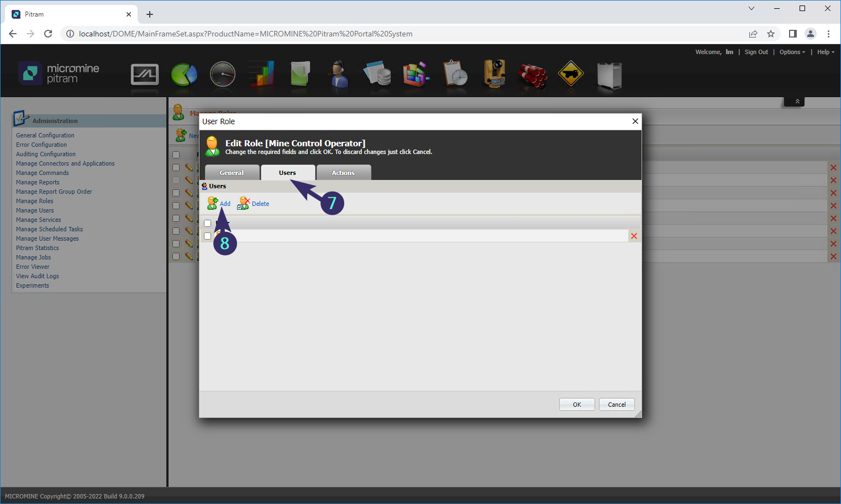Collapse the top toolbar with chevron
Viewport: 841px width, 504px height.
pos(797,102)
